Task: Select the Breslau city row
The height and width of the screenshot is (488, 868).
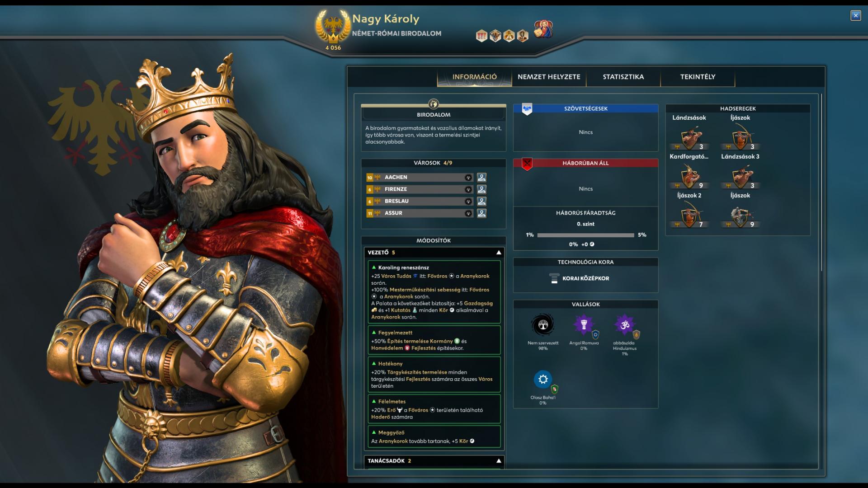Action: (420, 201)
